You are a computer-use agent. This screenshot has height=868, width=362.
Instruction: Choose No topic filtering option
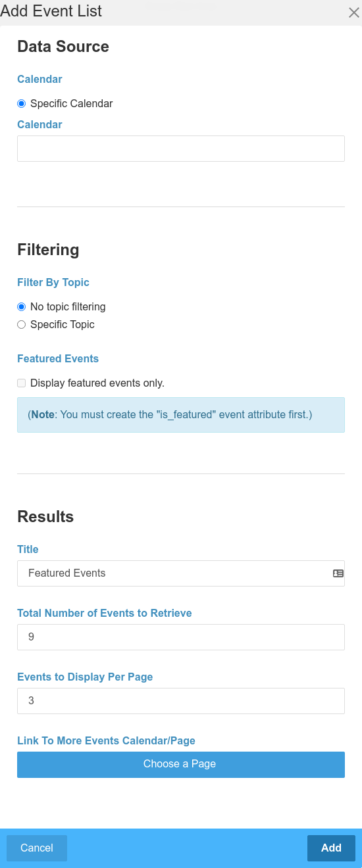click(22, 307)
